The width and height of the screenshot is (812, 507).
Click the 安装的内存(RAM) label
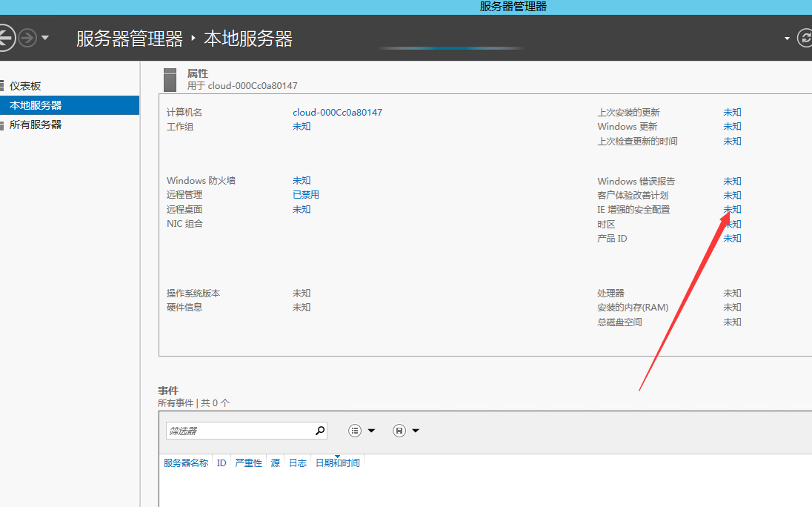(633, 308)
